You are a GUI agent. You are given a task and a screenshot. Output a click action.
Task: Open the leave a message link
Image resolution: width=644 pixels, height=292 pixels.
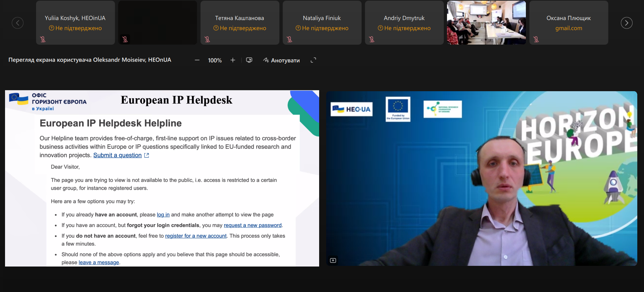coord(99,262)
